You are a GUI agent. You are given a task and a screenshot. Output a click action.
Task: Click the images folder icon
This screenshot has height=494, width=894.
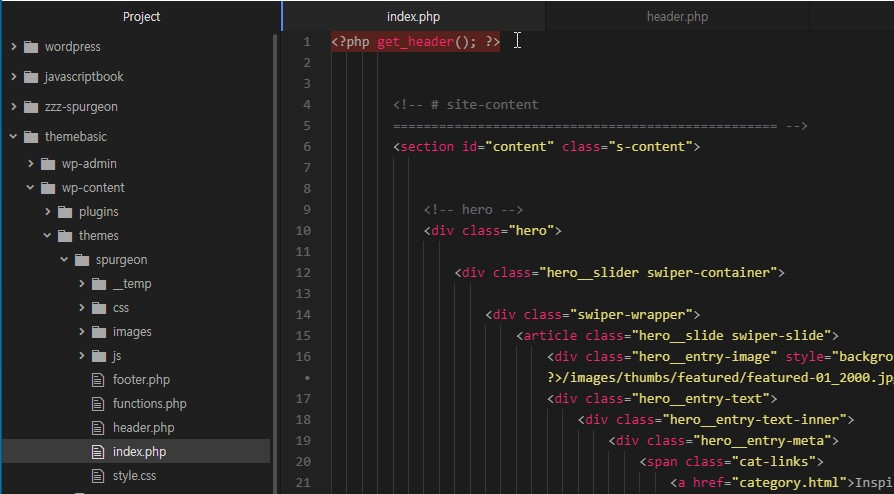(x=99, y=331)
